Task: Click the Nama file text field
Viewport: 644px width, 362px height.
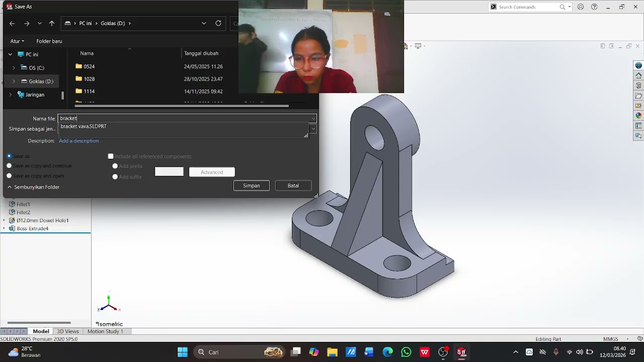Action: 184,119
